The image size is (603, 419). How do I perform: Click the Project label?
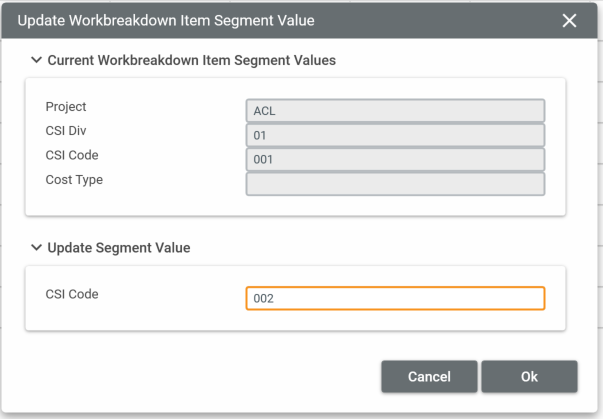click(x=67, y=107)
